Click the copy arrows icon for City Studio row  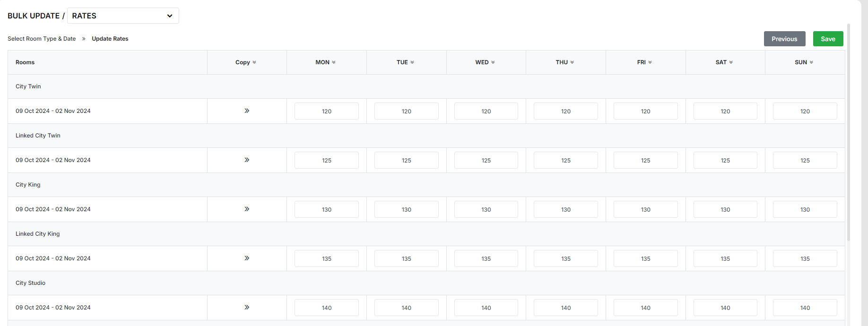click(247, 308)
